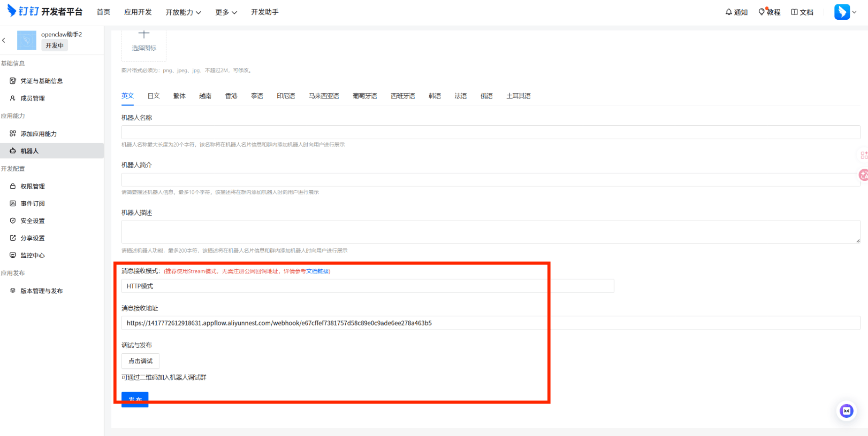The height and width of the screenshot is (436, 868).
Task: Click the DingTalk logo at top left
Action: pos(12,11)
